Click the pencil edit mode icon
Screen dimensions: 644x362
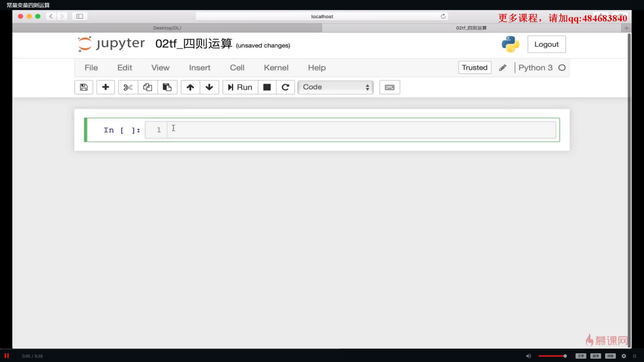502,68
